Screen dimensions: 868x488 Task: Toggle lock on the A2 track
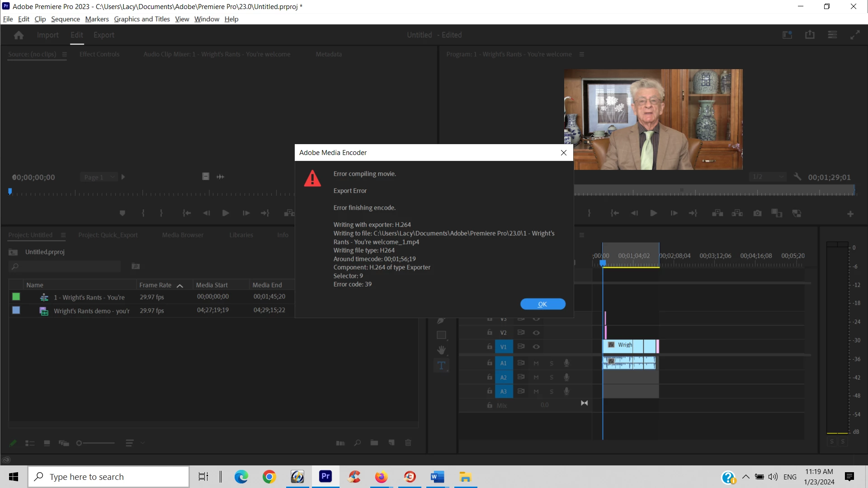(490, 377)
